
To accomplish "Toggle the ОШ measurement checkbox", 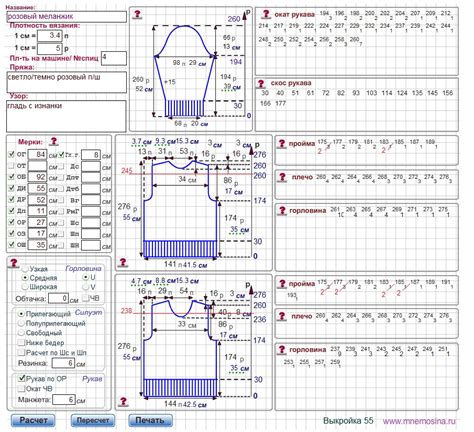I will [x=12, y=244].
